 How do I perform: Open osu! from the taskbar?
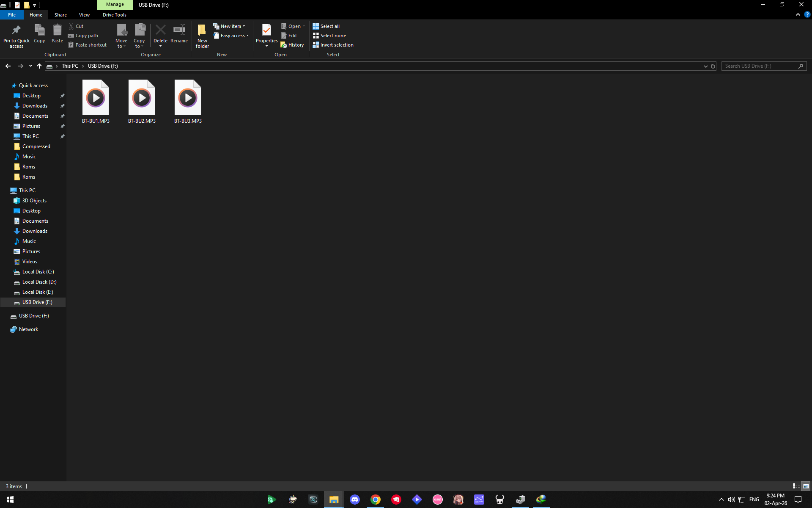click(x=437, y=500)
